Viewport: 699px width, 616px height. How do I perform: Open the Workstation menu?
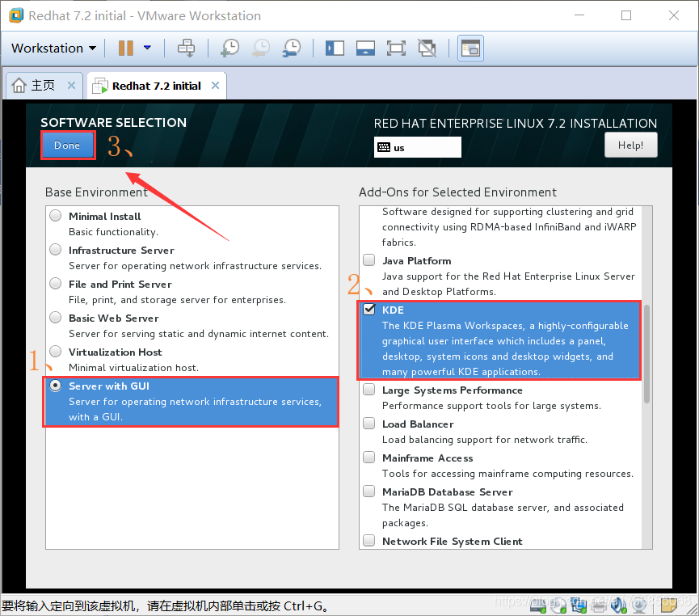tap(53, 48)
